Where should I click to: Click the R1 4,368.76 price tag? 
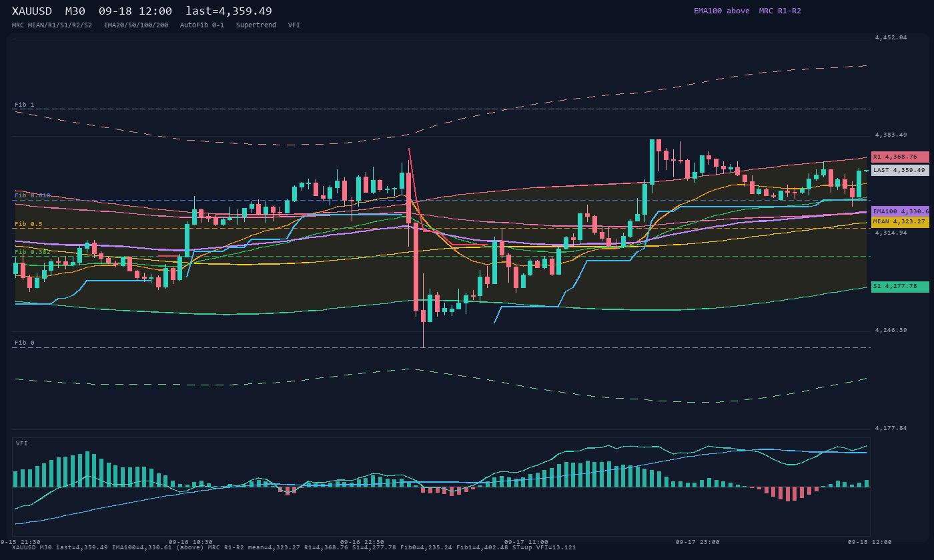(900, 157)
